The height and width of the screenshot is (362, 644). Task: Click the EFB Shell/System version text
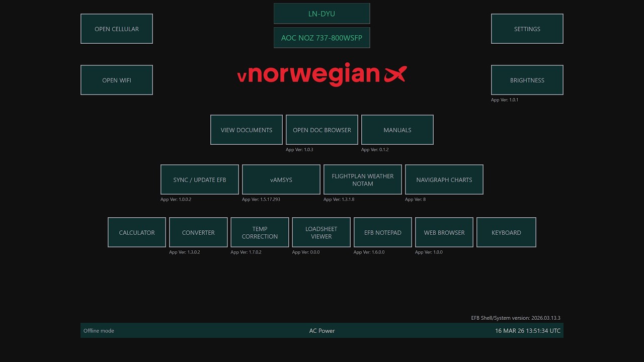click(x=516, y=318)
